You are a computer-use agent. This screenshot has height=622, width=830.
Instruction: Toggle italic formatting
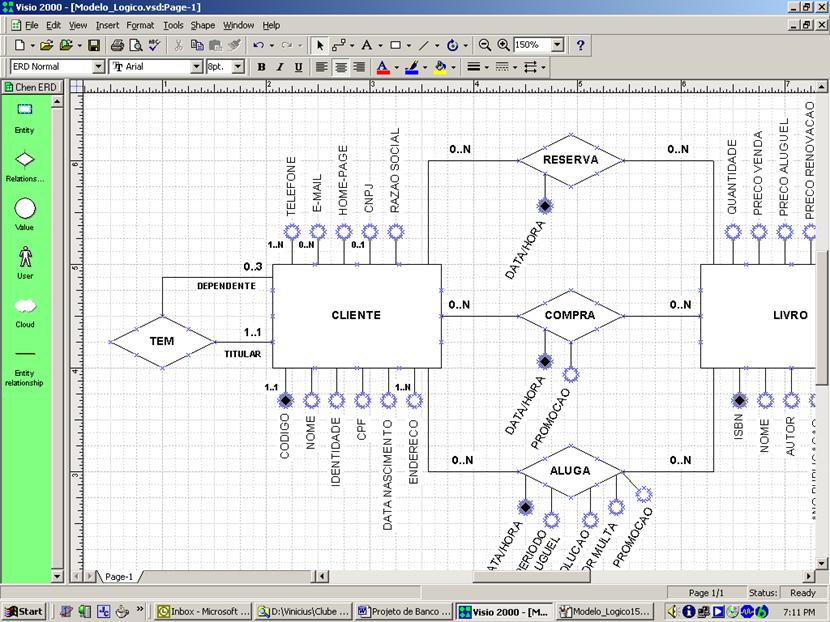pyautogui.click(x=281, y=67)
